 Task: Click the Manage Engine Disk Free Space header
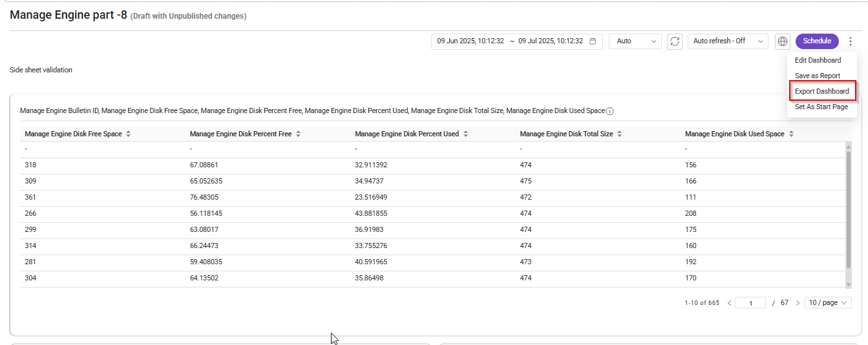73,134
